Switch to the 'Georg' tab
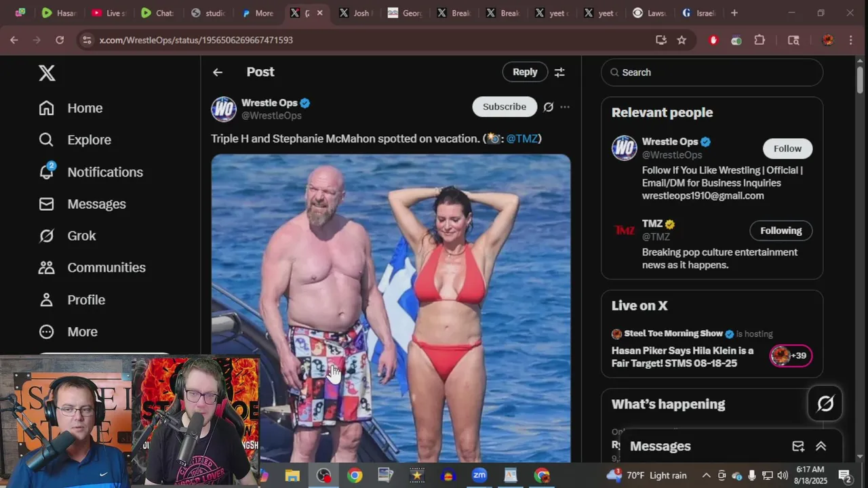The image size is (868, 488). pyautogui.click(x=405, y=13)
